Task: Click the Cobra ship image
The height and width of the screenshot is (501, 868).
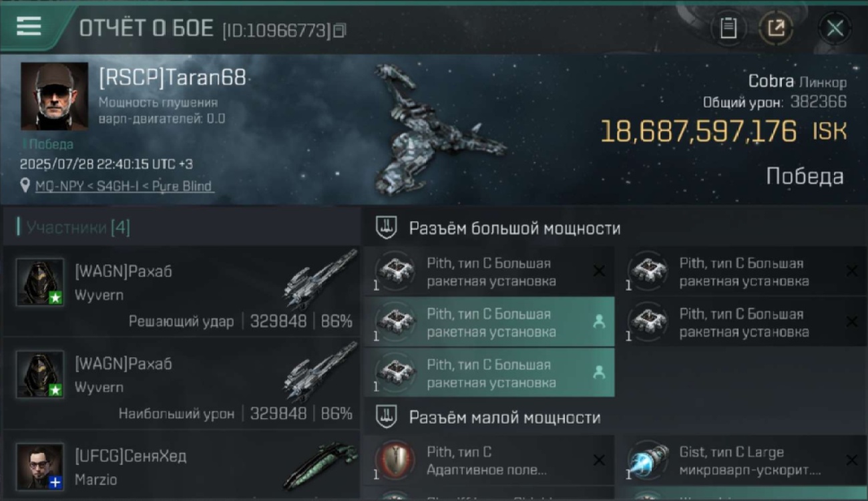Action: 437,130
